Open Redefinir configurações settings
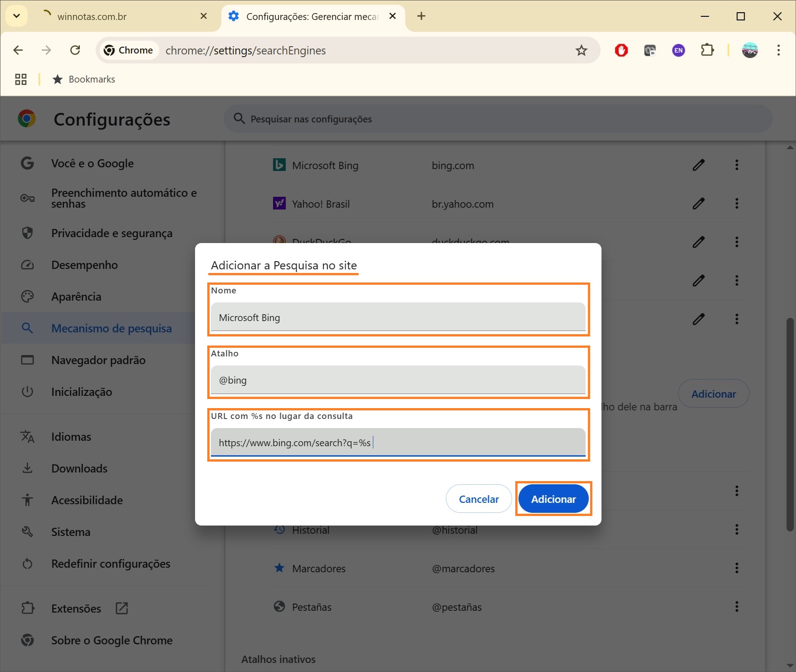 [111, 564]
